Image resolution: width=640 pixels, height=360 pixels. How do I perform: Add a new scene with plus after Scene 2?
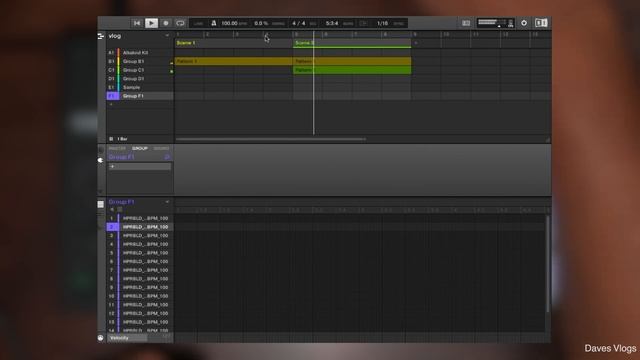(416, 43)
